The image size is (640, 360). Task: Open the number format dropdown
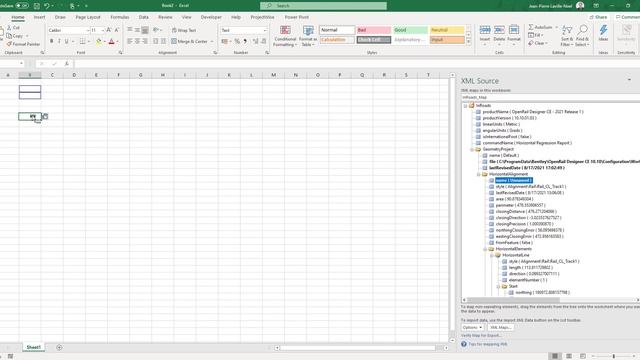(265, 30)
